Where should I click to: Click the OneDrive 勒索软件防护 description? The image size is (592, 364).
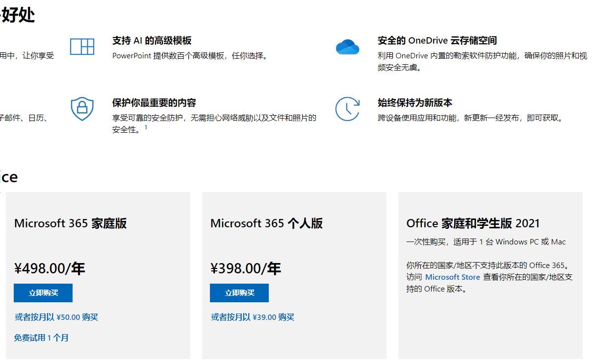[482, 62]
